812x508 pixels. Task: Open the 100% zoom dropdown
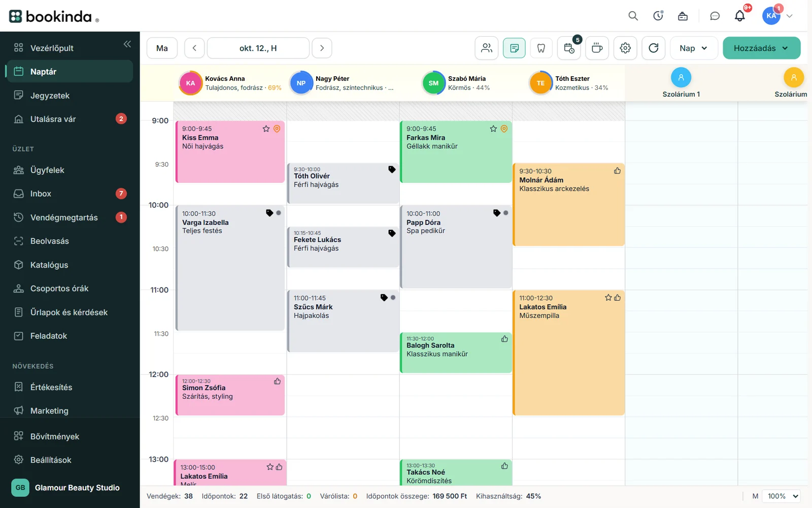pos(783,496)
